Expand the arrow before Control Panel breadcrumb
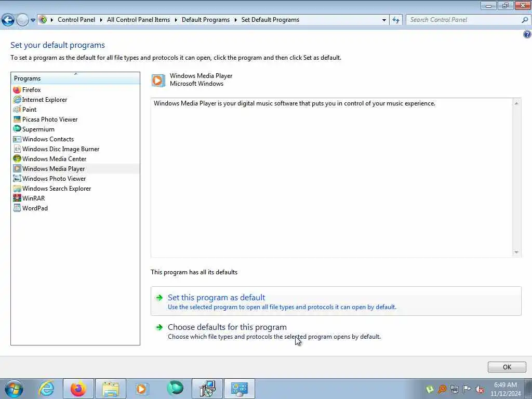 click(52, 20)
